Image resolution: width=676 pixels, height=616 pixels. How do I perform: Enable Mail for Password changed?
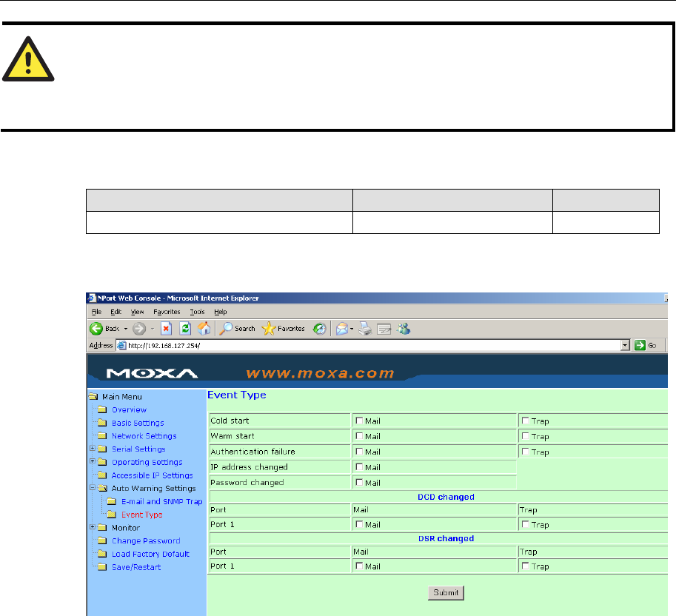pos(359,483)
